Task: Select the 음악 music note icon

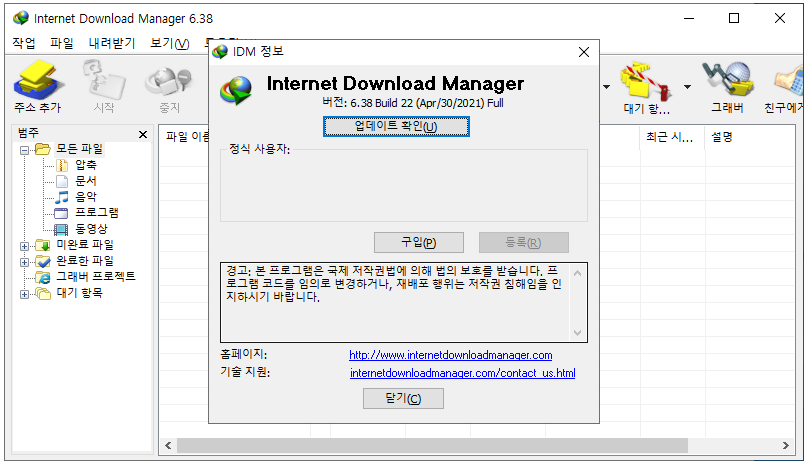Action: tap(62, 197)
